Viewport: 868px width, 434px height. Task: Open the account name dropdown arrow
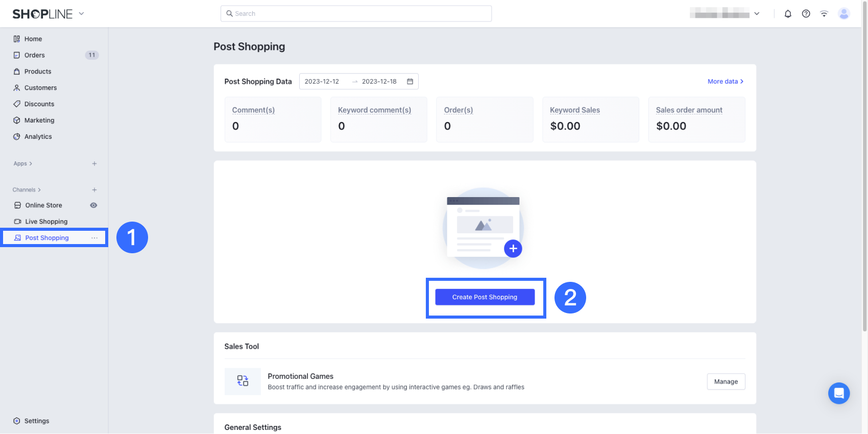click(757, 14)
